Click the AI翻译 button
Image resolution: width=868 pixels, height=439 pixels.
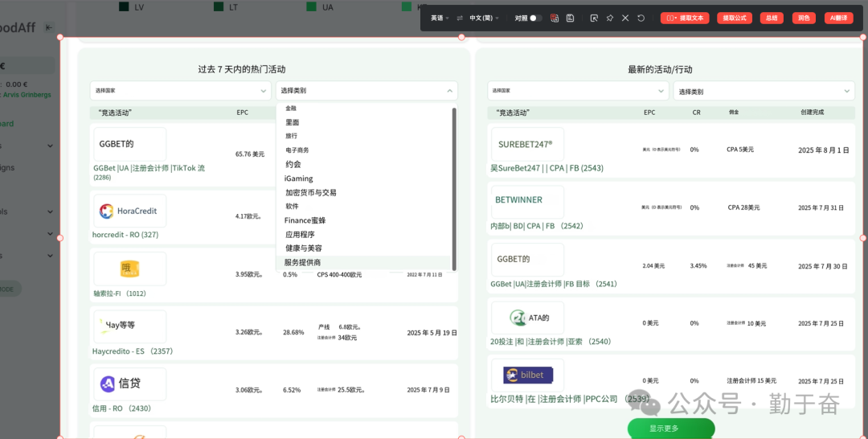coord(838,18)
